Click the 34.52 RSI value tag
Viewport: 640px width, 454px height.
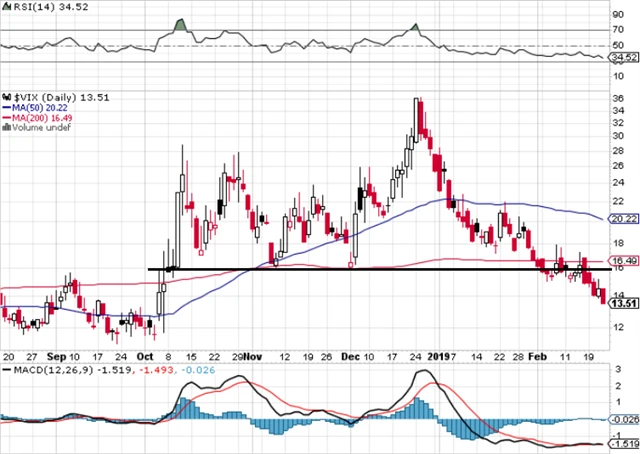623,59
